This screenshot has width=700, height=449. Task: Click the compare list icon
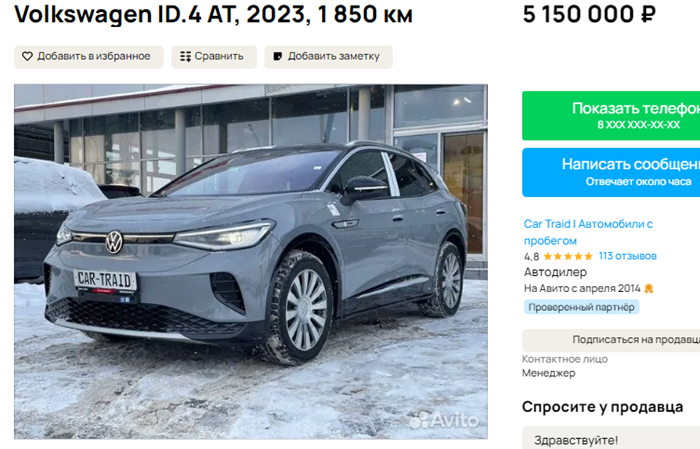point(185,56)
